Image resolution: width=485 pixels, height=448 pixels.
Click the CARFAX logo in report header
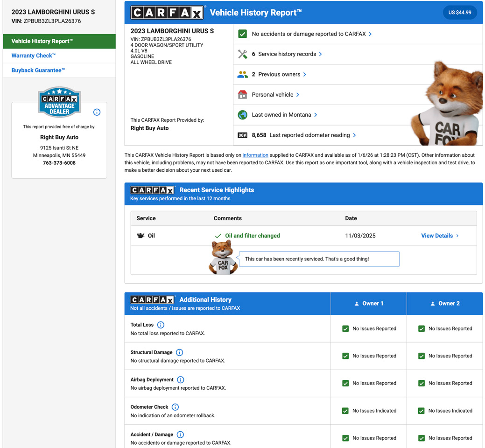(x=167, y=13)
